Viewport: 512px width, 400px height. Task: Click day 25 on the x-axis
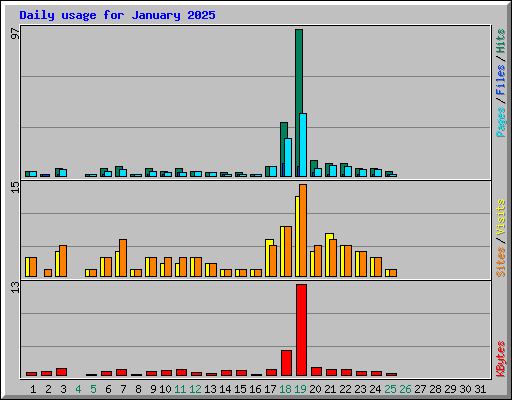tap(390, 389)
